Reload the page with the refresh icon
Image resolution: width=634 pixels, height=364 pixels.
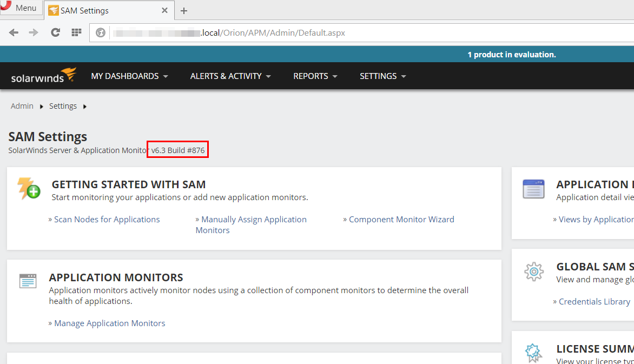point(55,33)
